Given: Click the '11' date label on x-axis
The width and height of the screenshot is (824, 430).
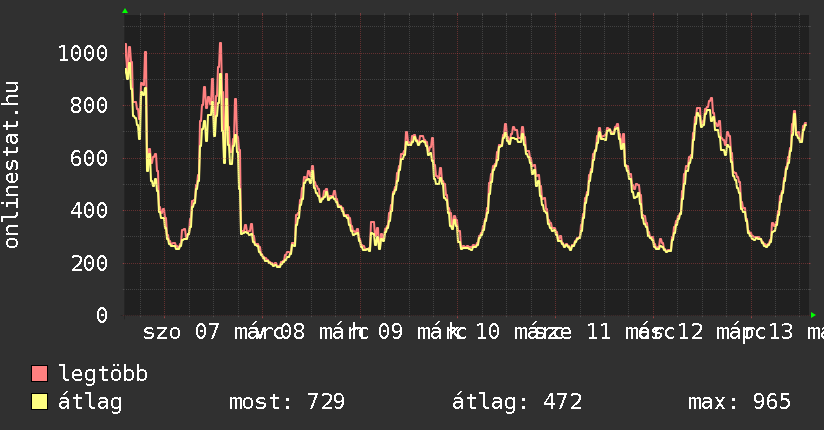Looking at the screenshot, I should tap(598, 332).
